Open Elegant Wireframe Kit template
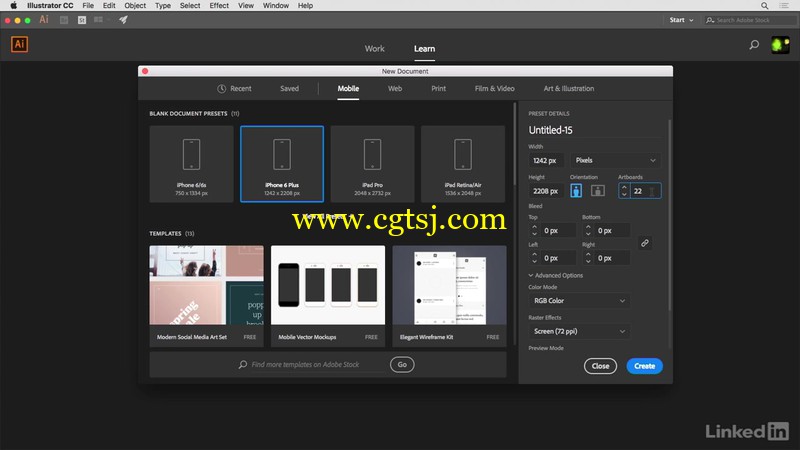Image resolution: width=800 pixels, height=450 pixels. (449, 296)
